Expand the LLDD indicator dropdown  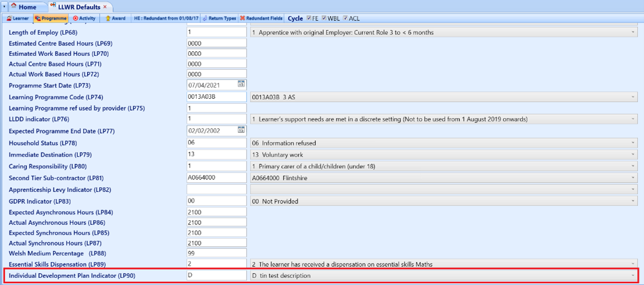pyautogui.click(x=633, y=119)
